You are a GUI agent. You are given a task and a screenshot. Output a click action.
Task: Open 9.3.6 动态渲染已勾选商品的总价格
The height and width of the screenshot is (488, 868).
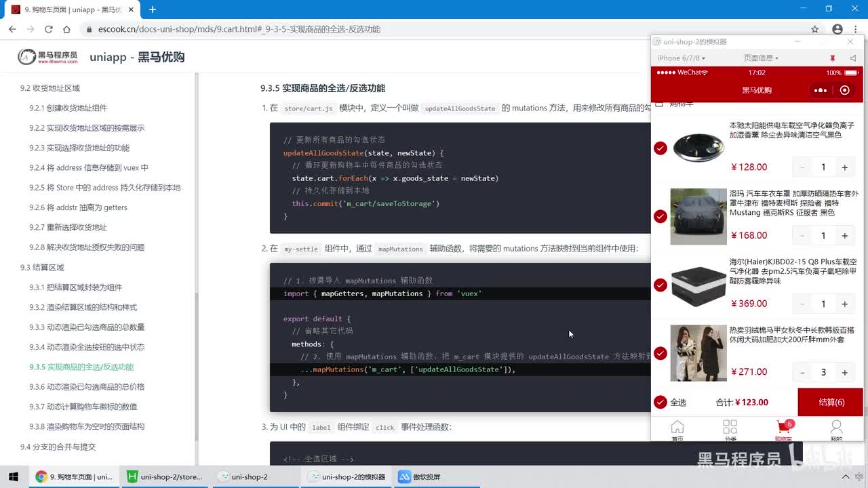pos(87,387)
